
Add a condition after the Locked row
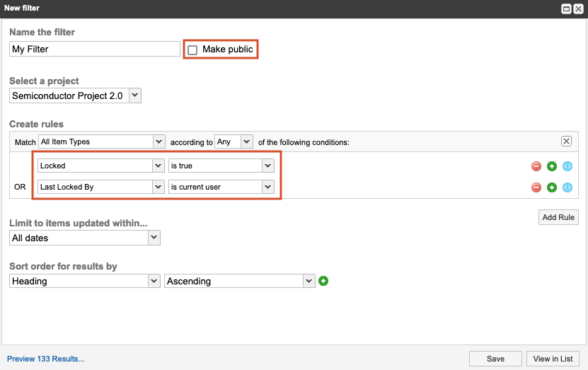[552, 166]
